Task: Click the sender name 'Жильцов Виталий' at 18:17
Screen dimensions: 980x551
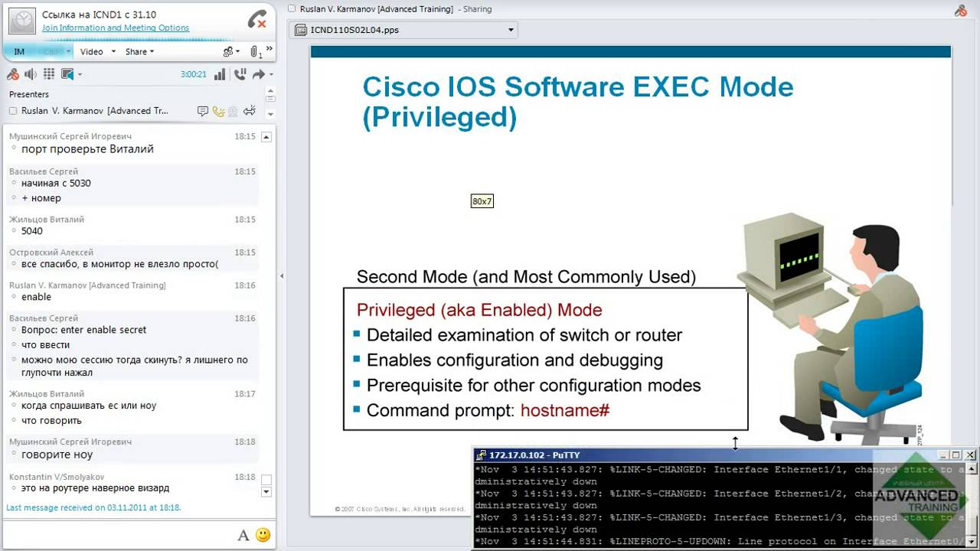Action: click(47, 394)
